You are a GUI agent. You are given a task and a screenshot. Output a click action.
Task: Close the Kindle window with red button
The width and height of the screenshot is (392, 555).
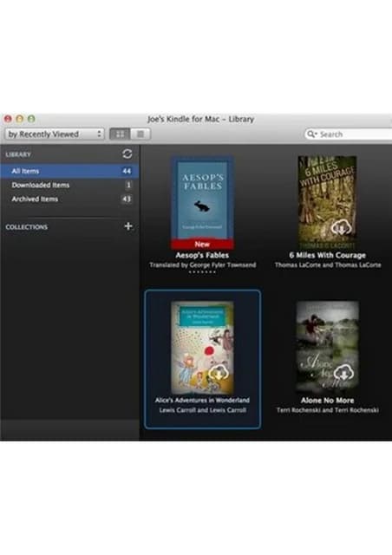pyautogui.click(x=8, y=119)
